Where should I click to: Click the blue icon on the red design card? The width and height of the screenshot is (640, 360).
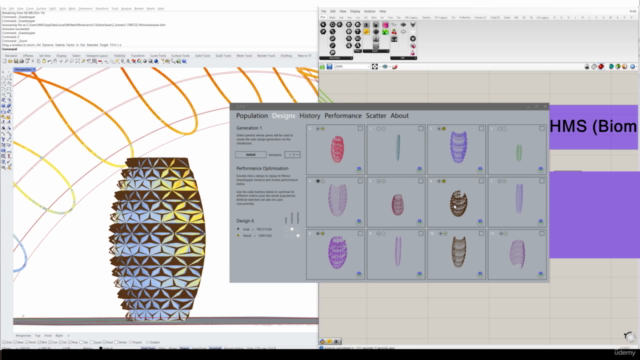pos(359,169)
